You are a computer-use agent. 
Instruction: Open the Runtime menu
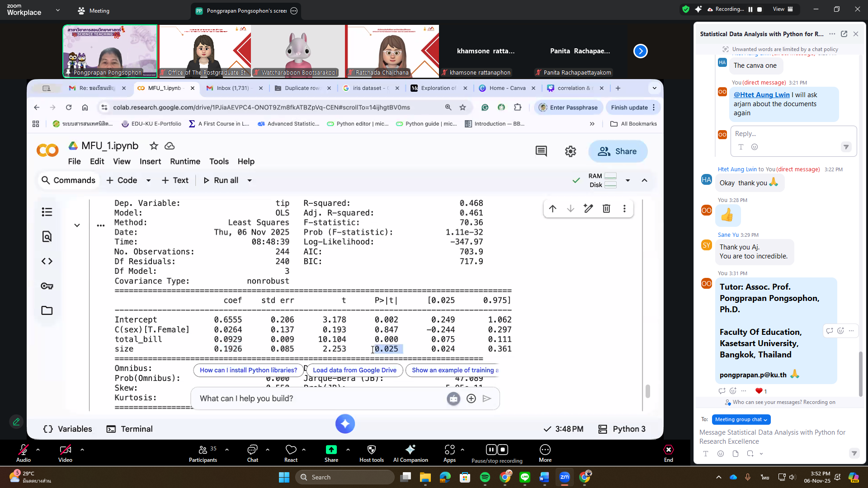(x=185, y=161)
